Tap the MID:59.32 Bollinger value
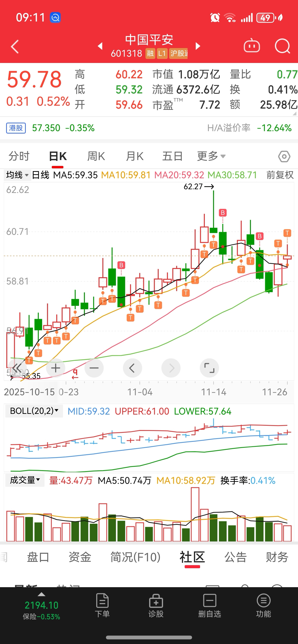Viewport: 298px width, 644px height. click(x=89, y=411)
